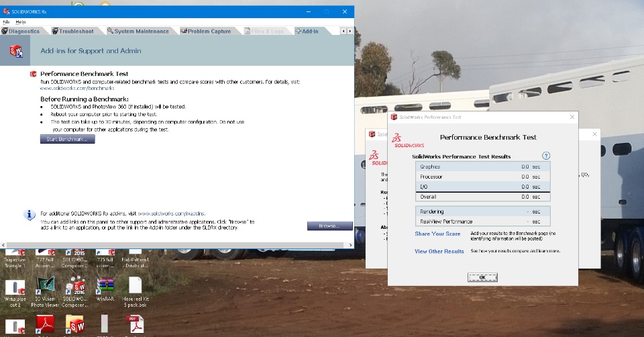Open the Diagnostics tab
The image size is (644, 337).
(x=21, y=32)
